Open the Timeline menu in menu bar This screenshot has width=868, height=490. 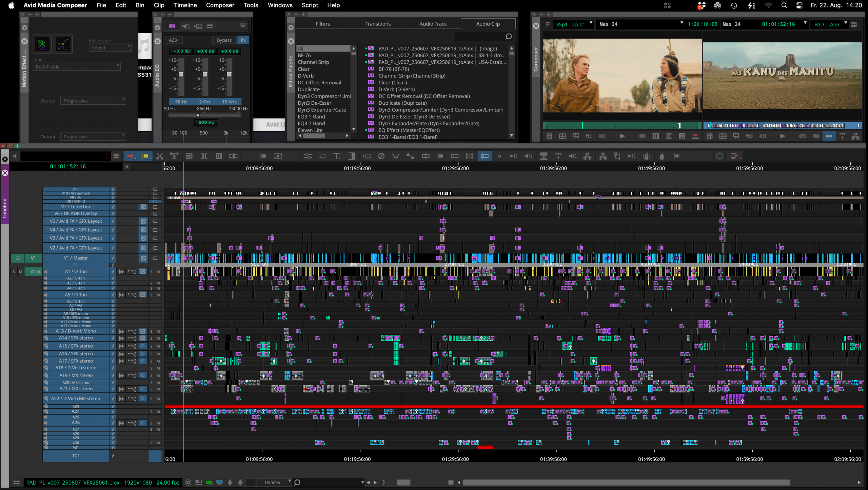185,5
